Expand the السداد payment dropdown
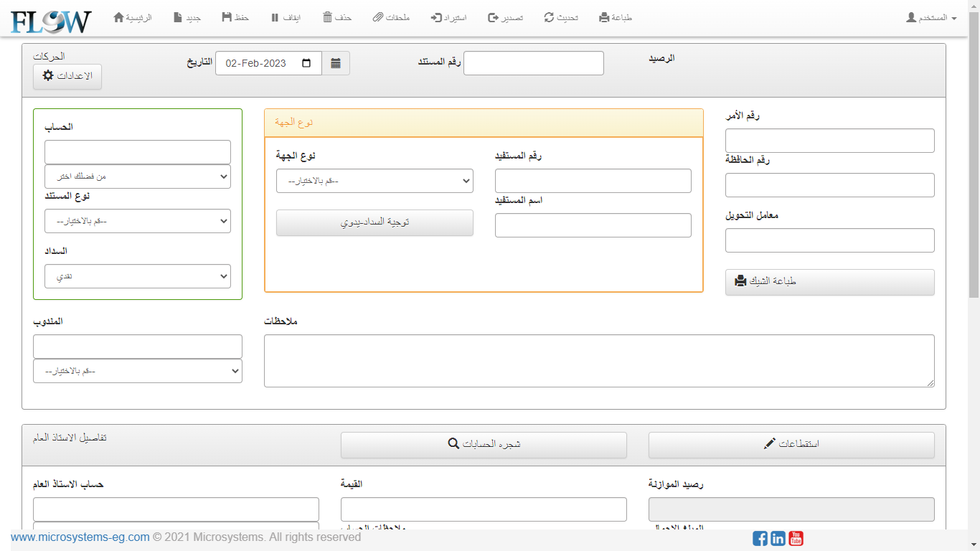 [138, 276]
